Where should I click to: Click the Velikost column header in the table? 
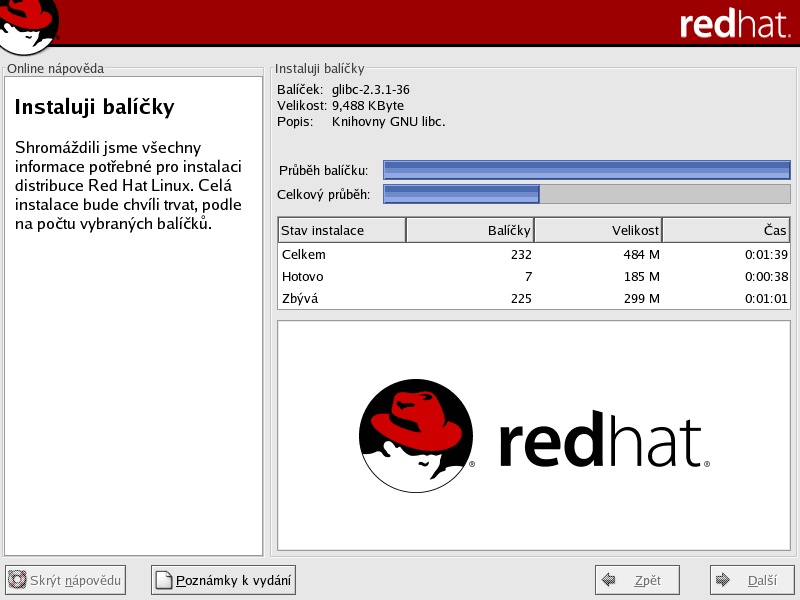(598, 231)
